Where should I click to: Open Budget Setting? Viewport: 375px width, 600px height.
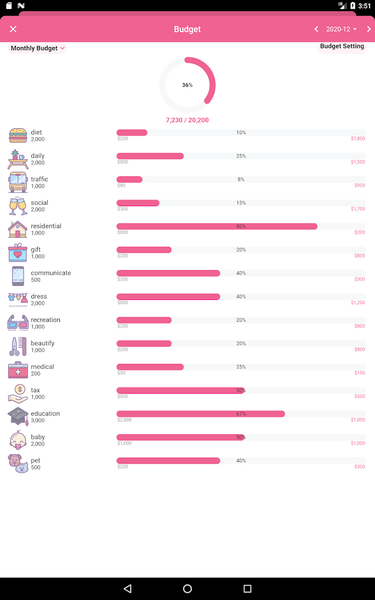click(x=342, y=46)
